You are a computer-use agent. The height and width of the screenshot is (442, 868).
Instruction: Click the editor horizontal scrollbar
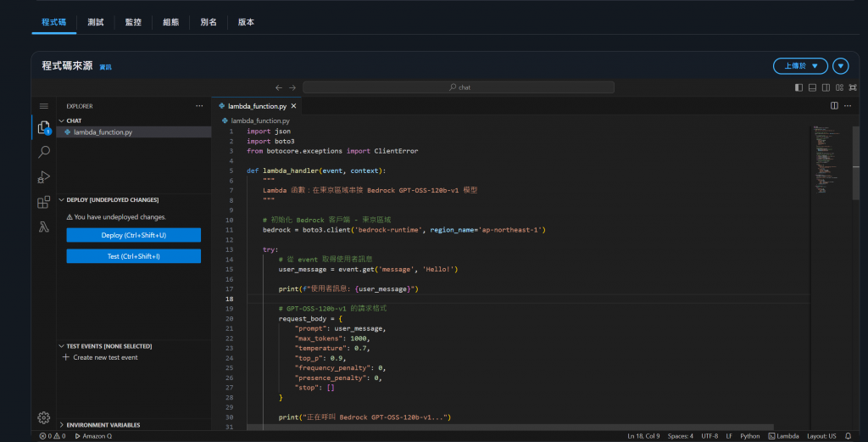(x=509, y=427)
